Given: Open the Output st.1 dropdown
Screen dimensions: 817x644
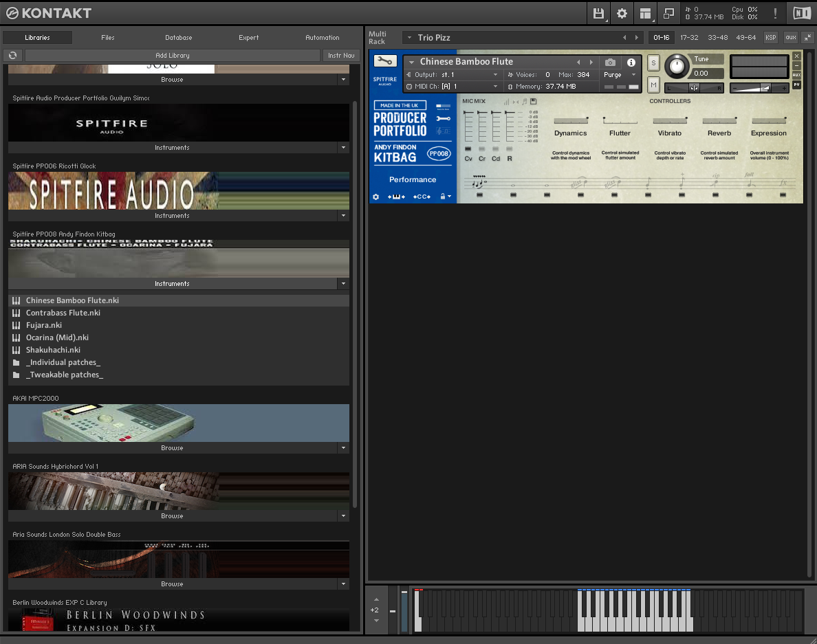Looking at the screenshot, I should 452,75.
